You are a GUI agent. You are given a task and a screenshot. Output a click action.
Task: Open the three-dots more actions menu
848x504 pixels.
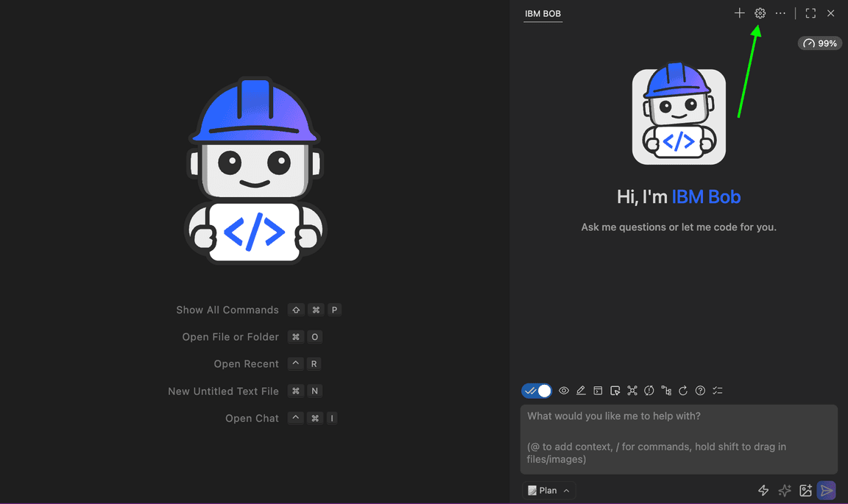point(780,13)
